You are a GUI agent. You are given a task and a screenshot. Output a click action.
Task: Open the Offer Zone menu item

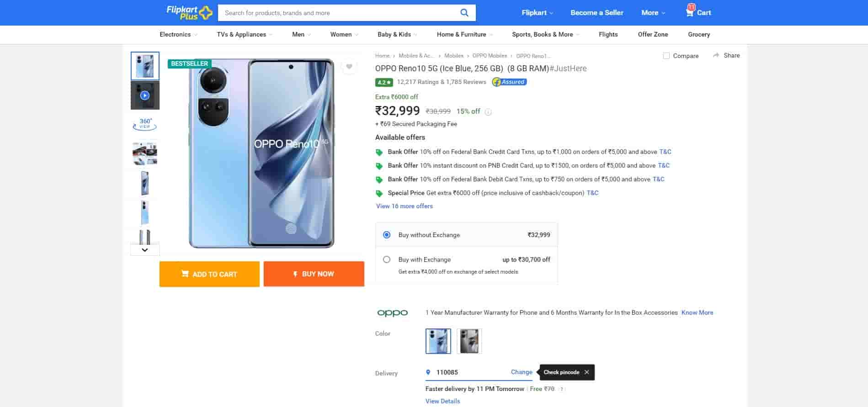point(653,34)
